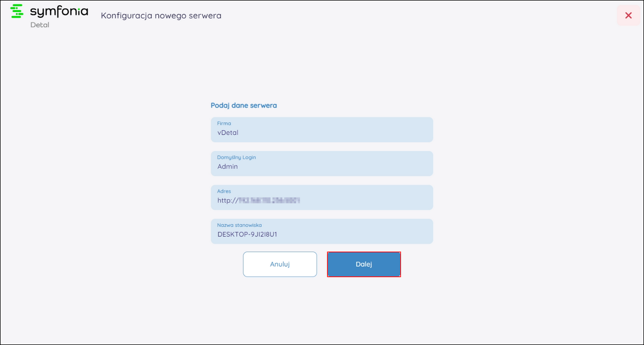Viewport: 644px width, 345px height.
Task: Click the symfonia wordmark text
Action: pyautogui.click(x=59, y=11)
